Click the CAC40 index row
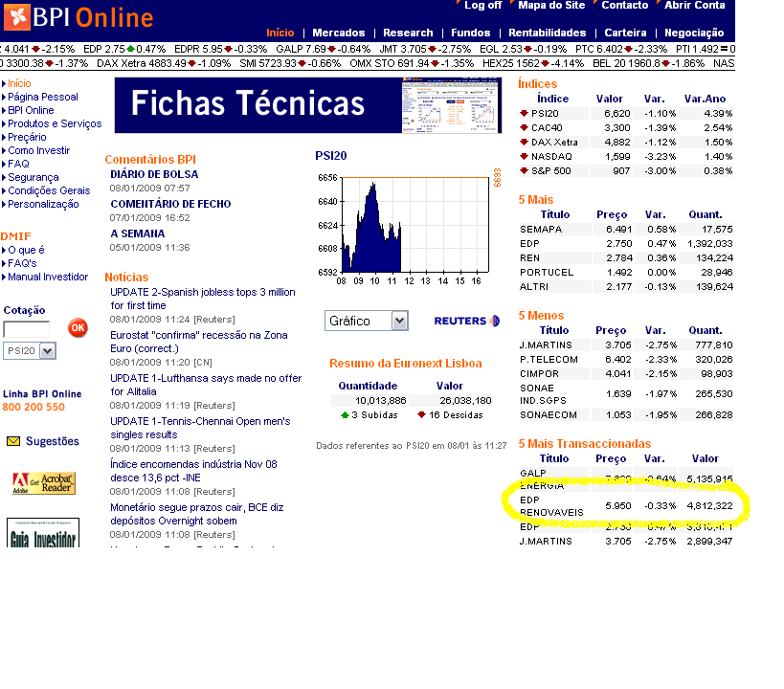Viewport: 784px width, 689px height. pyautogui.click(x=626, y=128)
